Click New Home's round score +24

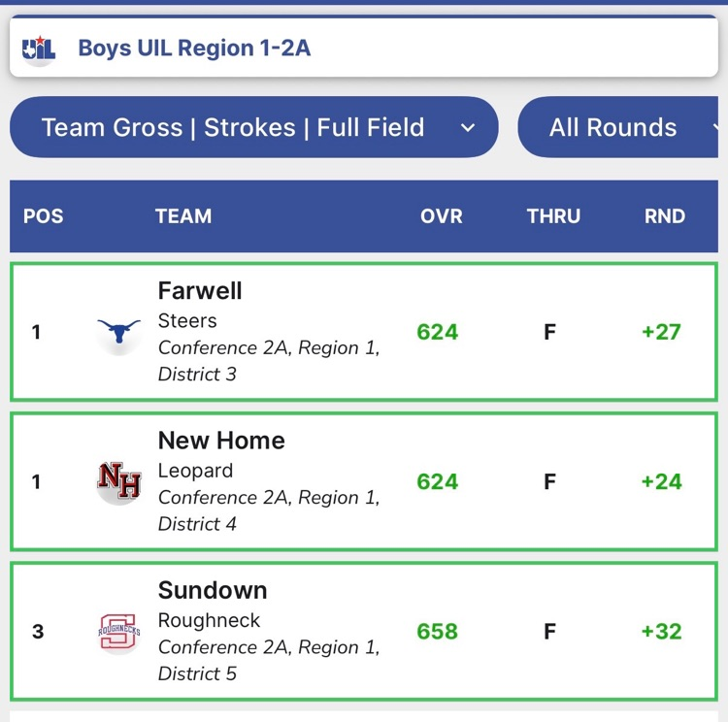[661, 481]
